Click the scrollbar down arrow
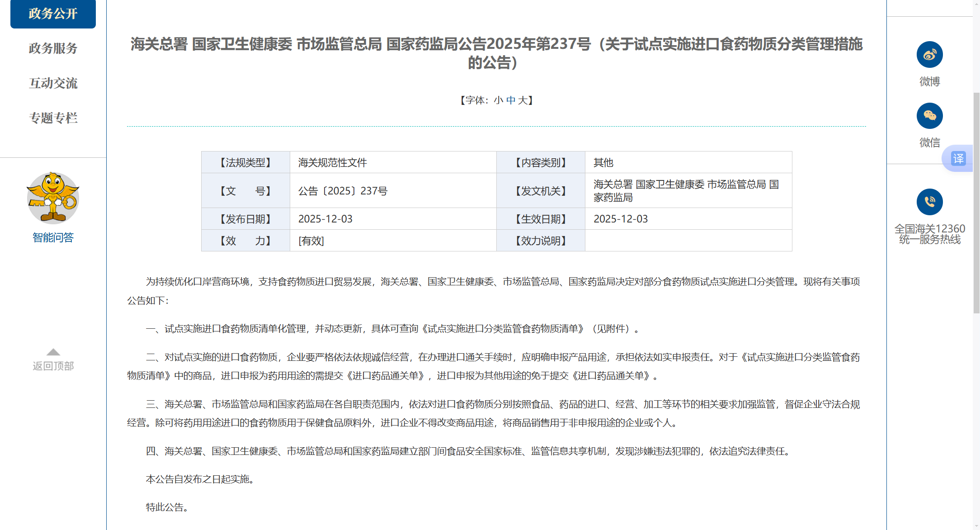Image resolution: width=980 pixels, height=530 pixels. pyautogui.click(x=976, y=526)
